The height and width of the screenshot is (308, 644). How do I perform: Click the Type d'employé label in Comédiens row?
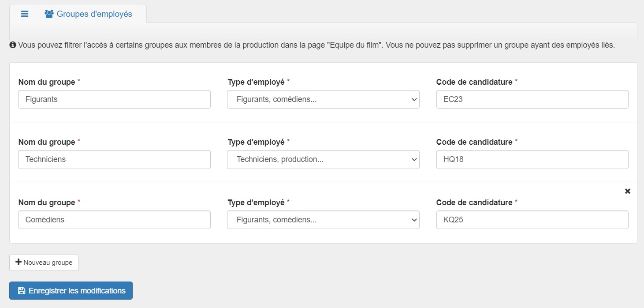[256, 203]
